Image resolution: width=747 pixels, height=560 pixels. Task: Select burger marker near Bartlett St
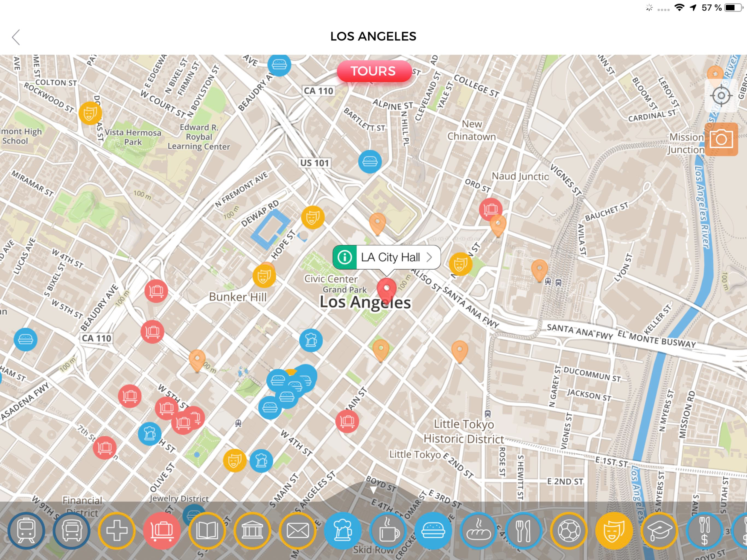point(370,161)
